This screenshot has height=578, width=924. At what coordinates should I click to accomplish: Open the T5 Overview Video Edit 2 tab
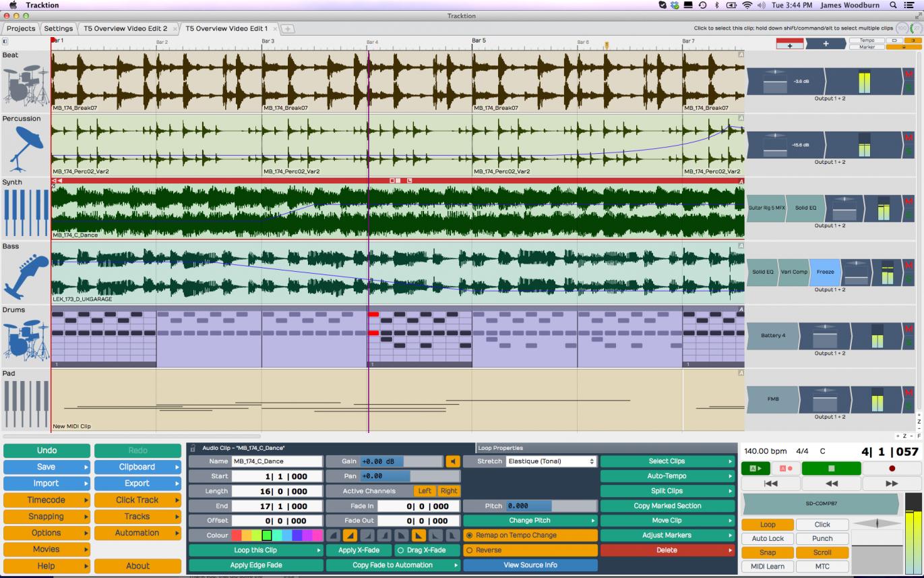point(125,29)
